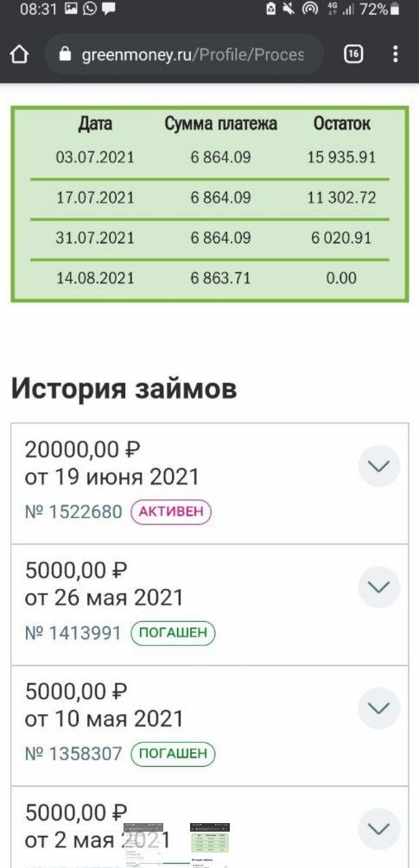Open loan number 1522680 link
The image size is (419, 868).
[x=73, y=512]
